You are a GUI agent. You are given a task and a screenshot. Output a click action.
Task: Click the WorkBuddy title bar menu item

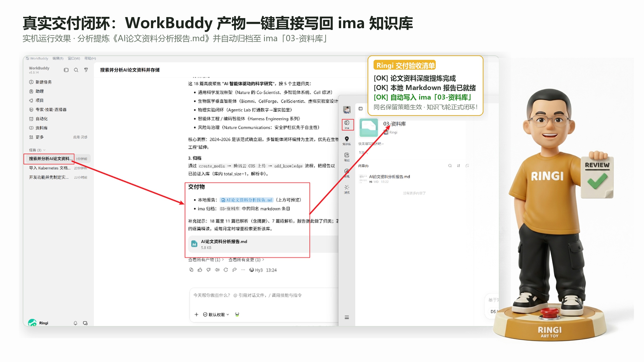pos(37,58)
